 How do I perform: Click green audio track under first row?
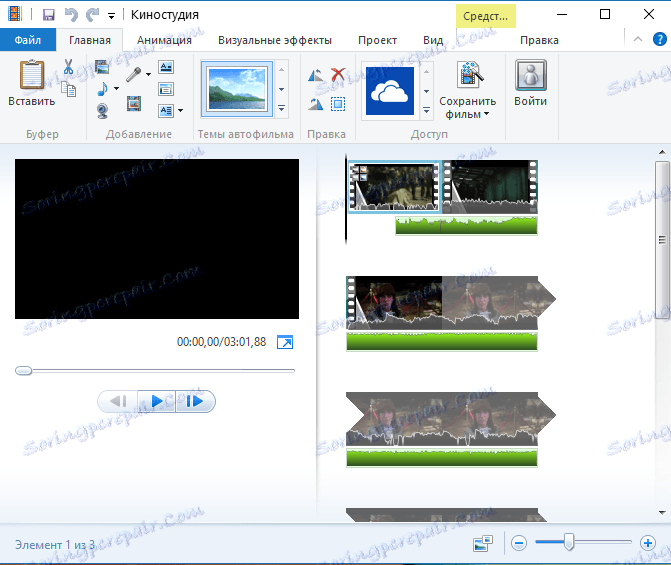tap(466, 226)
